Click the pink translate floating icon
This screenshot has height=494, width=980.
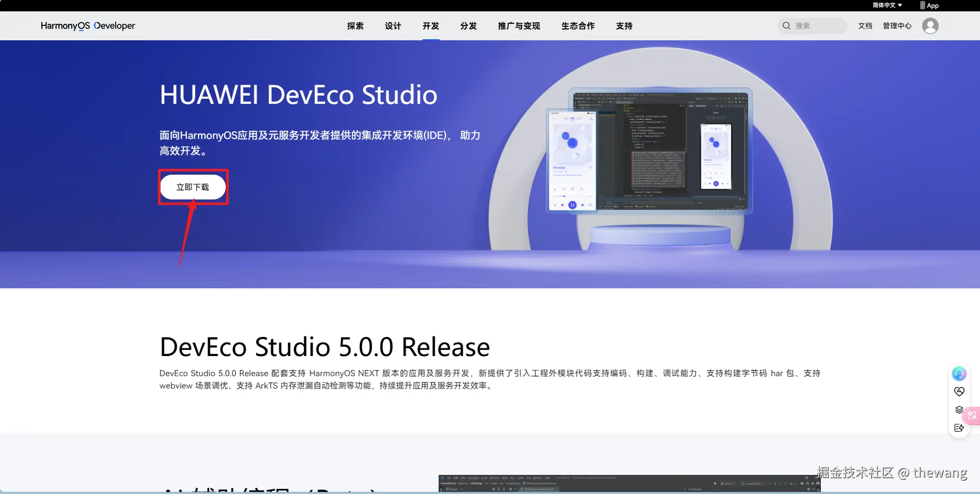pyautogui.click(x=972, y=415)
